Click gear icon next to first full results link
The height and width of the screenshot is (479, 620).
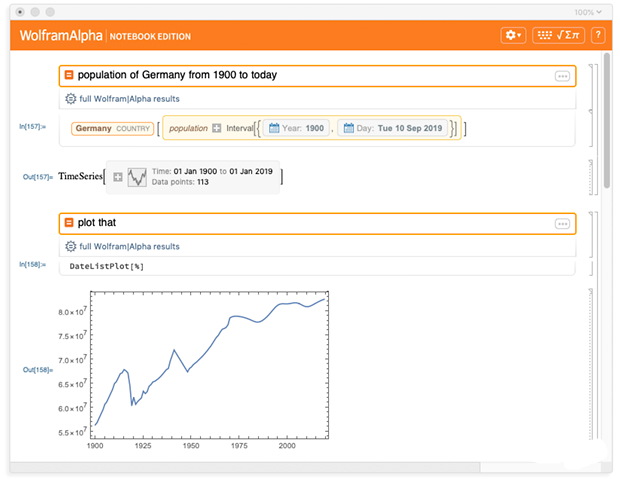coord(70,98)
